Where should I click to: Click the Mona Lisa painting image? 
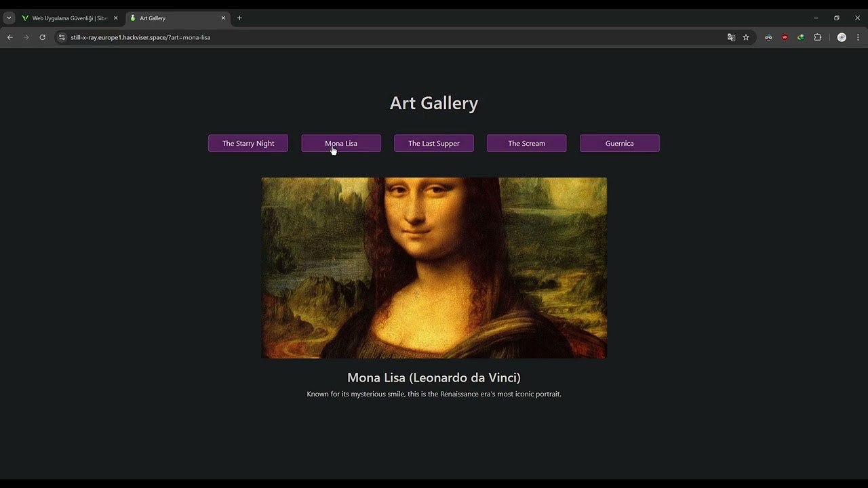[434, 268]
